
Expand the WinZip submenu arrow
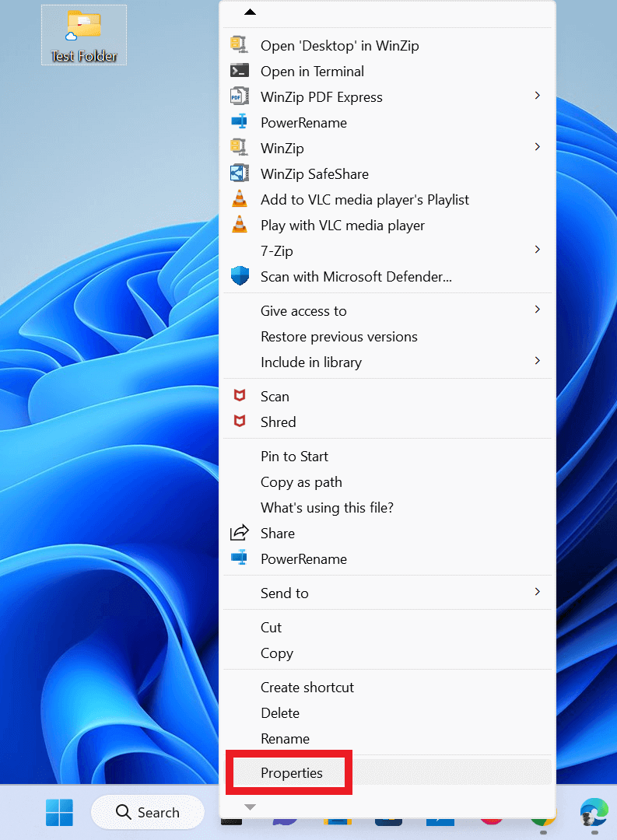pyautogui.click(x=537, y=147)
